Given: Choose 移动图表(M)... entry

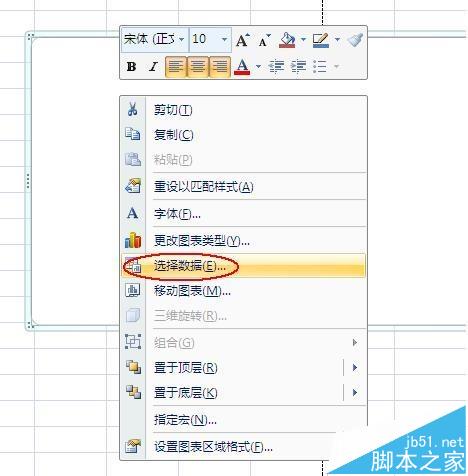Looking at the screenshot, I should (x=243, y=291).
